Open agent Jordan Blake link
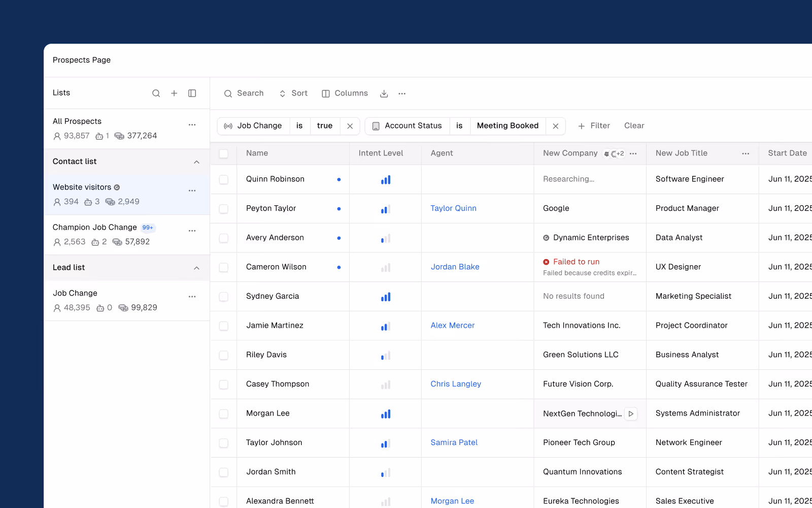This screenshot has width=812, height=508. [455, 267]
